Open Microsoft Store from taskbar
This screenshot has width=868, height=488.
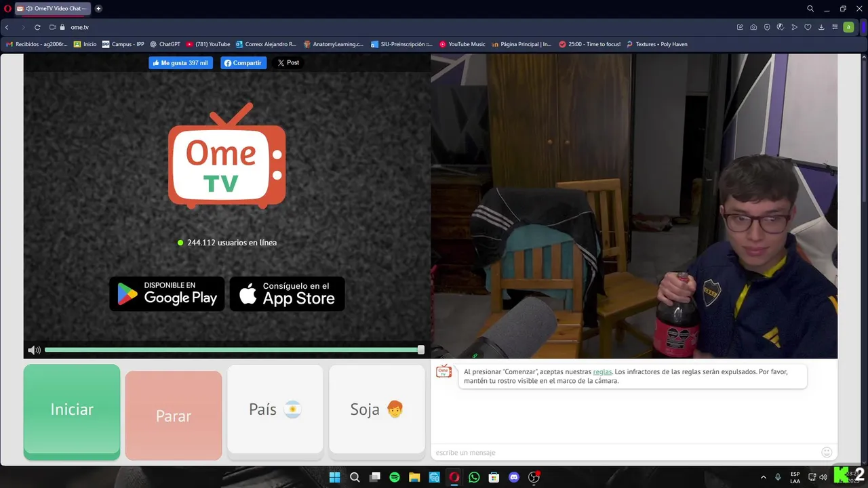[x=494, y=477]
